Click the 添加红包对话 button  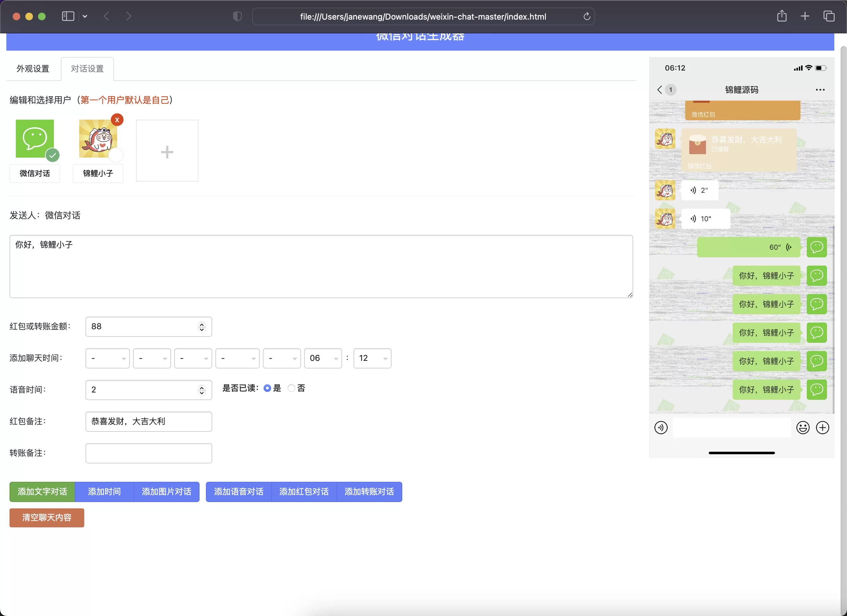304,492
